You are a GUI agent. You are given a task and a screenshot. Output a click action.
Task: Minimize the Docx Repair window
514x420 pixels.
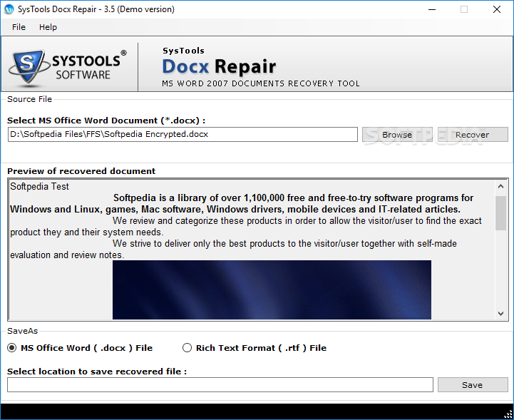[x=432, y=9]
